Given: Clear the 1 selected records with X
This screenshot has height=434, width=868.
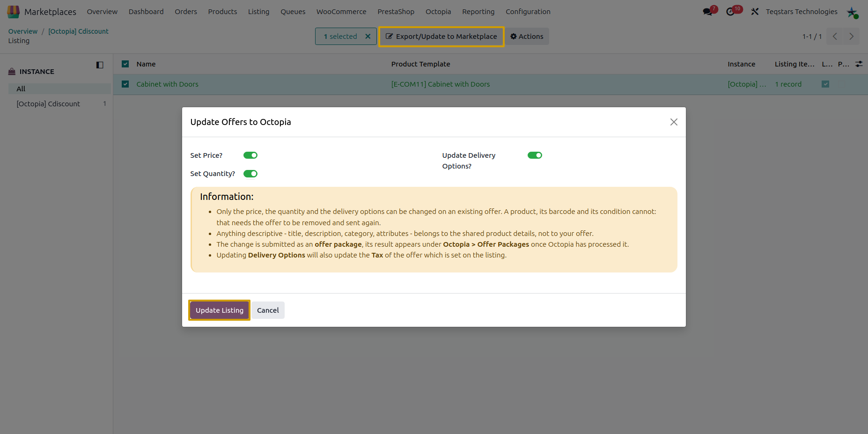Looking at the screenshot, I should click(368, 37).
